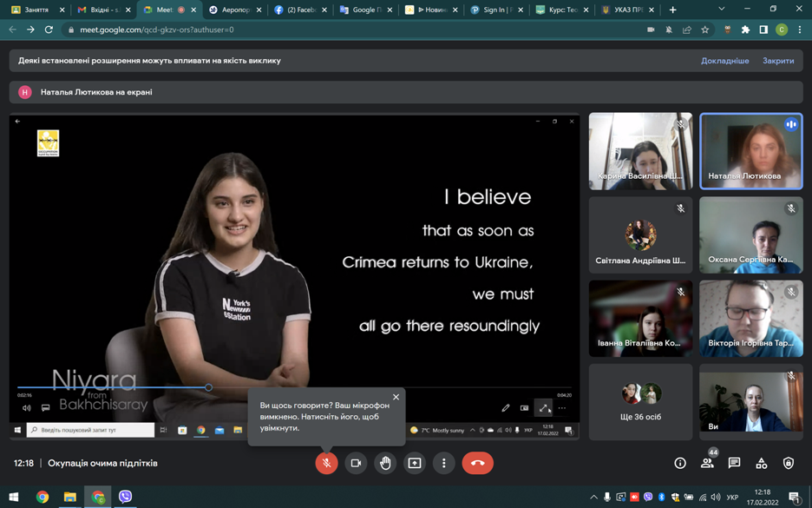This screenshot has width=812, height=508.
Task: Click the Докладніше link in the banner
Action: tap(724, 61)
